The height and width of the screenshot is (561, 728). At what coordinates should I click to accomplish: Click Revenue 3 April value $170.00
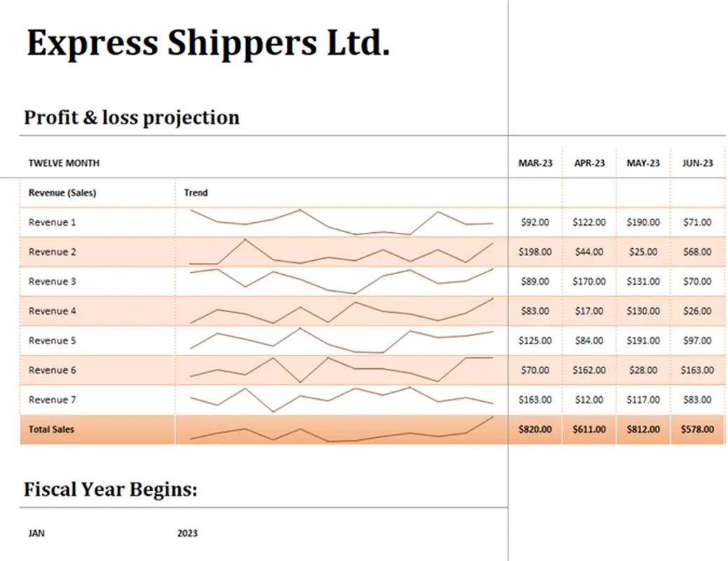coord(589,282)
